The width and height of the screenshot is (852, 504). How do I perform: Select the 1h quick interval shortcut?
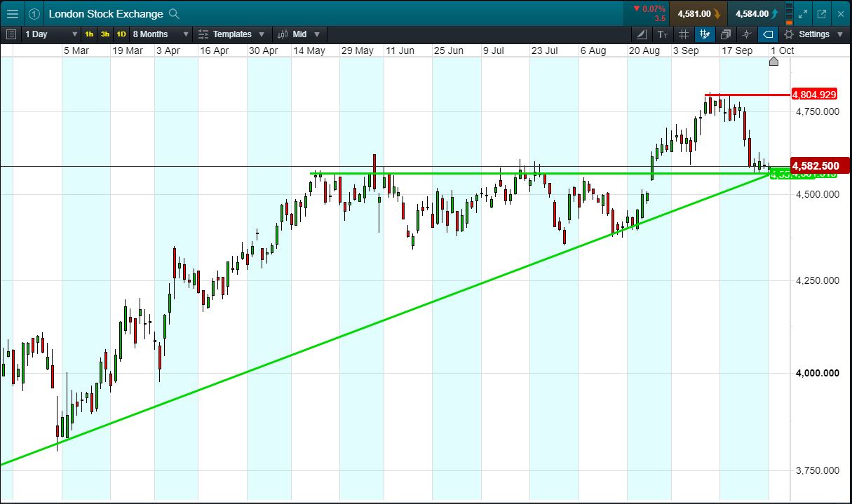tap(89, 34)
